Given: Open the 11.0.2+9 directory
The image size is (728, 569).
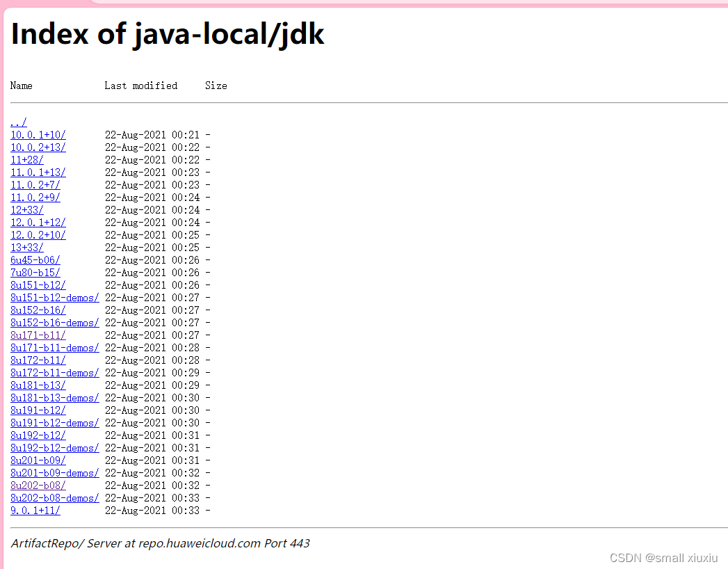Looking at the screenshot, I should 35,197.
